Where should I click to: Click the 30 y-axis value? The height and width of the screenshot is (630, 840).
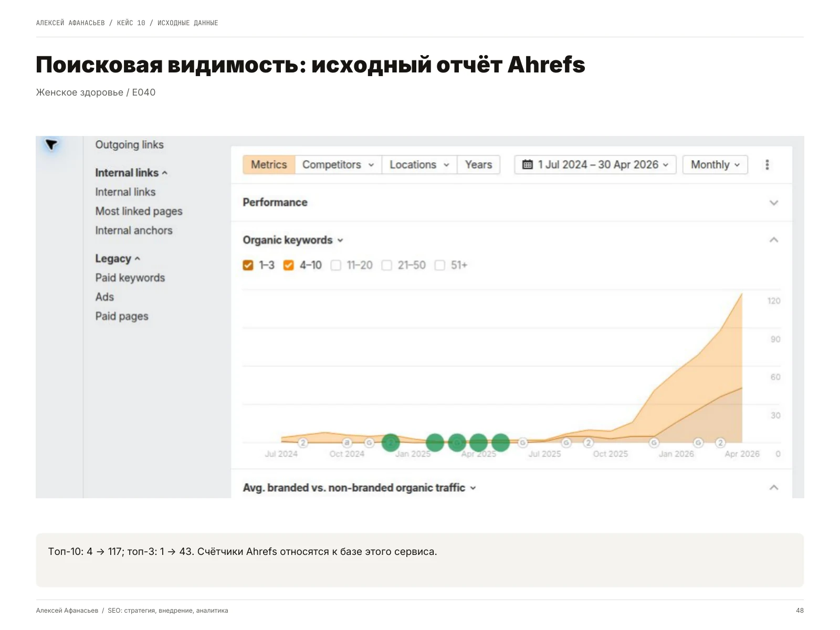[x=775, y=415]
